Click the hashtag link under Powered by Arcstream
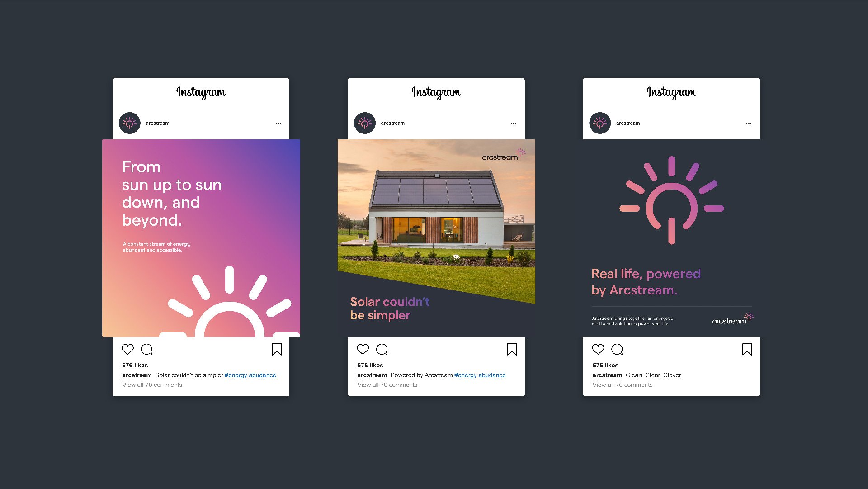The height and width of the screenshot is (489, 868). click(480, 375)
